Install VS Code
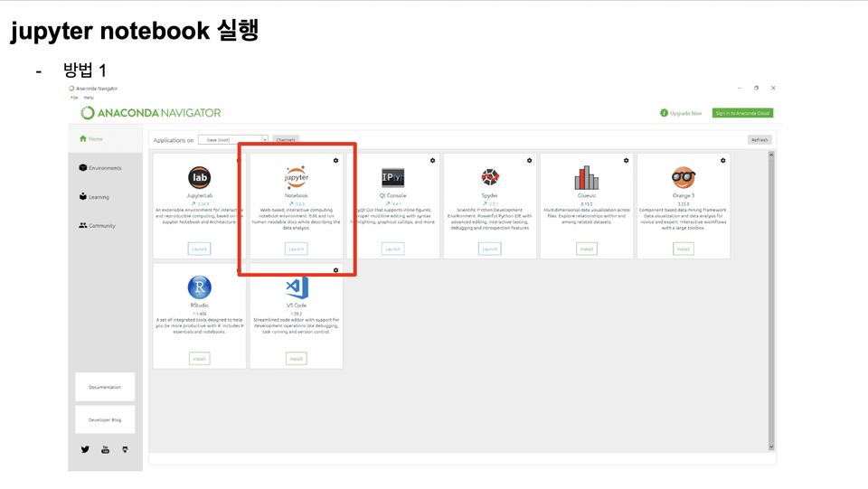This screenshot has height=489, width=868. [297, 359]
